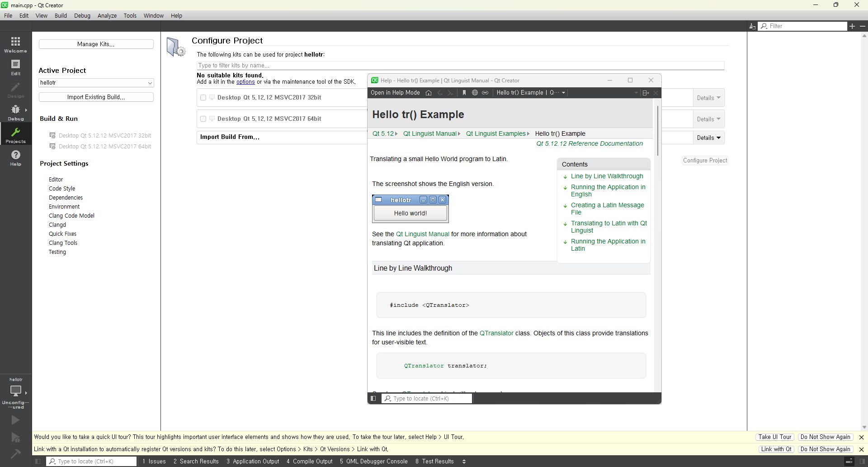Split the Help viewer pane
868x467 pixels.
click(x=646, y=93)
